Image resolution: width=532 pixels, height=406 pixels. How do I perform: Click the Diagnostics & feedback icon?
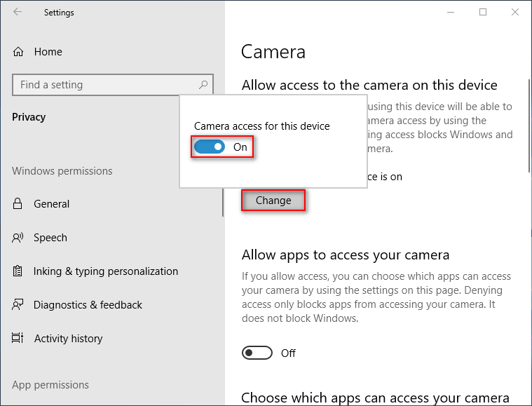18,305
